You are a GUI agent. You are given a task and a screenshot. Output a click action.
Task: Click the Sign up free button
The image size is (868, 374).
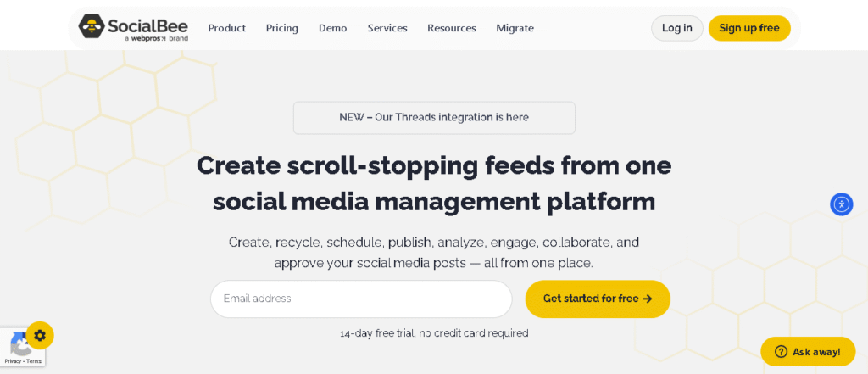pos(749,28)
